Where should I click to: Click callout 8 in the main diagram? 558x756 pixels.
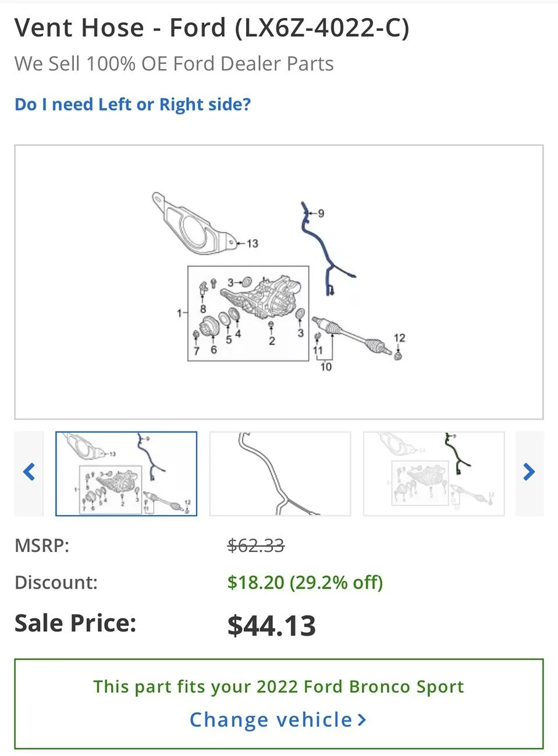[203, 309]
